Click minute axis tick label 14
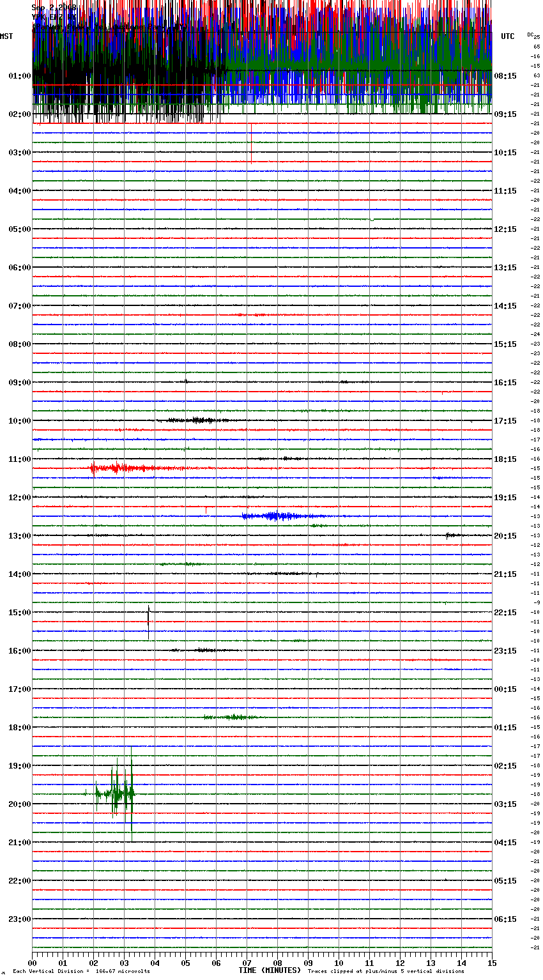 coord(462,963)
